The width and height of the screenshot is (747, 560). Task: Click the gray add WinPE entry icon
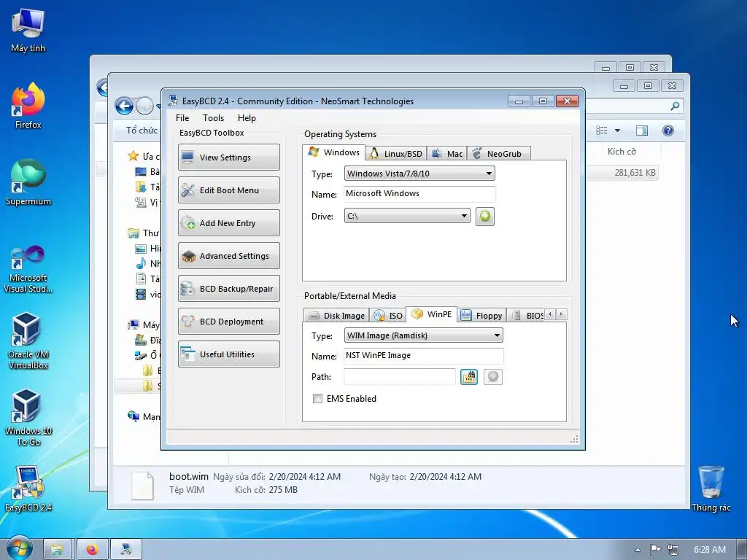point(492,377)
